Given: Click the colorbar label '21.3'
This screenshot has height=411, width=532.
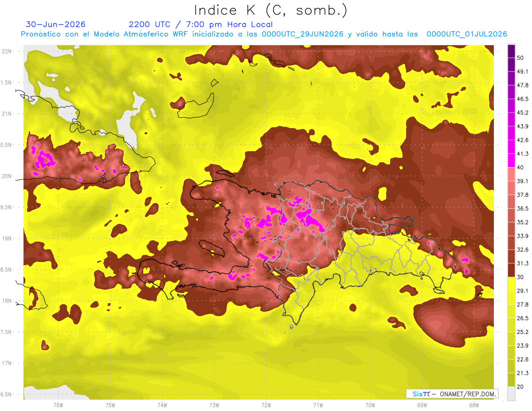Looking at the screenshot, I should tap(522, 373).
